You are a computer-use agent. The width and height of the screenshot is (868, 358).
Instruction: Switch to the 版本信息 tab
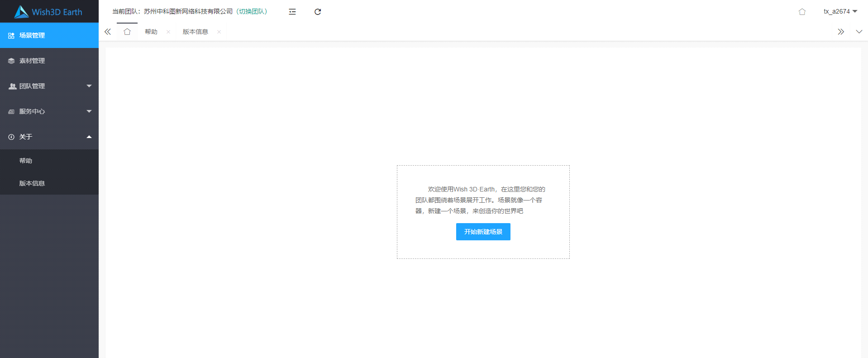[x=195, y=32]
